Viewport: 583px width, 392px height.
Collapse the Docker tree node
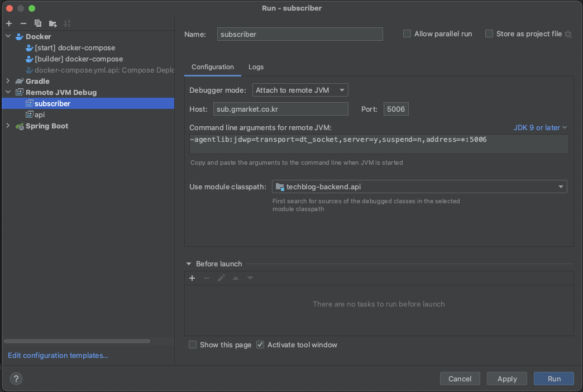tap(8, 36)
